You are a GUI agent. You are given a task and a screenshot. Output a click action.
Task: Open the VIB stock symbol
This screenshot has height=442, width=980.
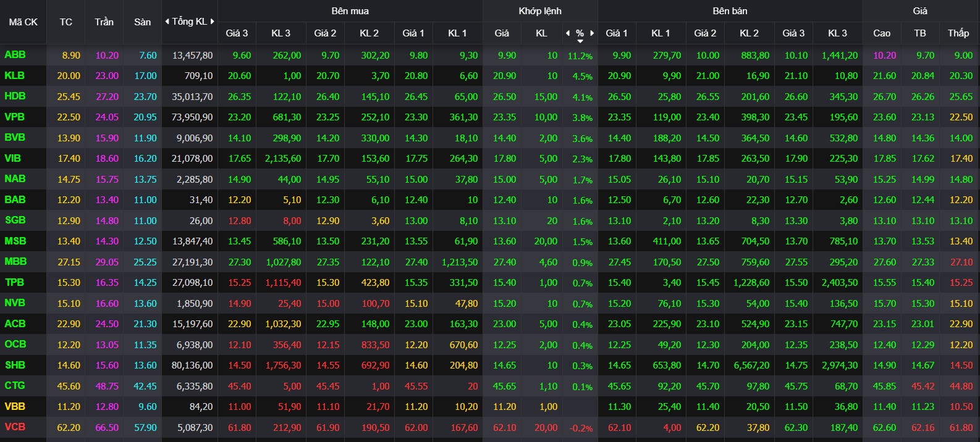(12, 158)
